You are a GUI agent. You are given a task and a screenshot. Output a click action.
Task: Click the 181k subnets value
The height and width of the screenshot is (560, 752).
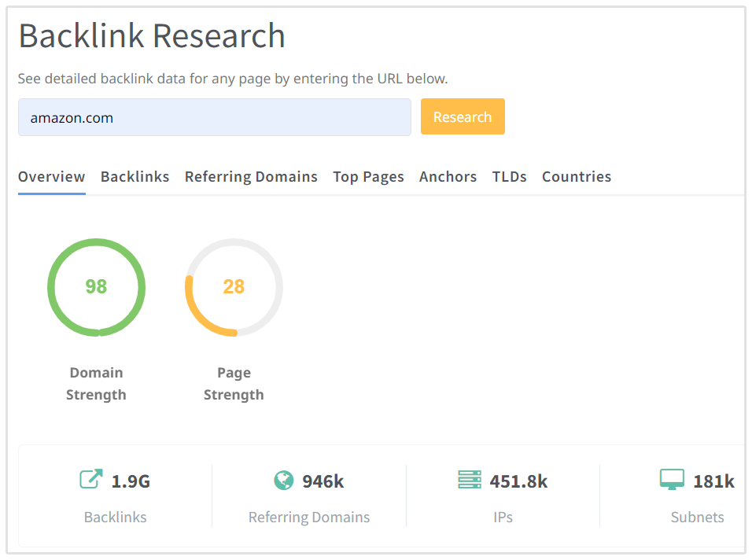713,481
